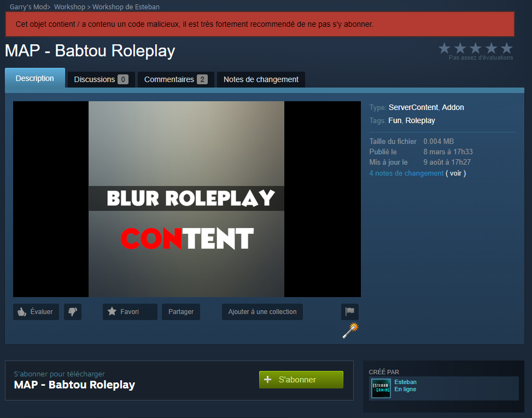This screenshot has width=532, height=418.
Task: Subscribe with the green S'abonner button
Action: 301,379
